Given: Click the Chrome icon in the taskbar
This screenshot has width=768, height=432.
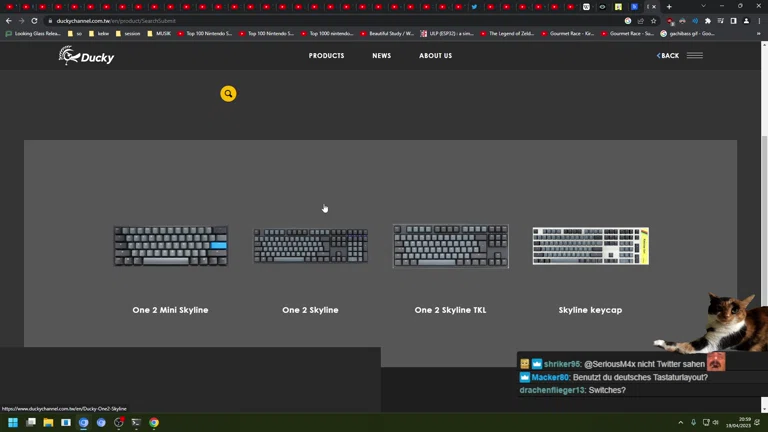Looking at the screenshot, I should tap(154, 423).
